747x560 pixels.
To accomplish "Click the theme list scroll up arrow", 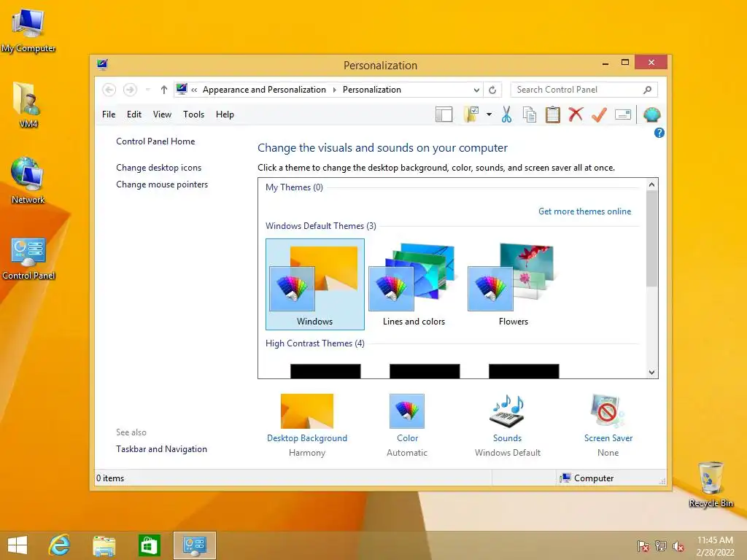I will coord(651,184).
